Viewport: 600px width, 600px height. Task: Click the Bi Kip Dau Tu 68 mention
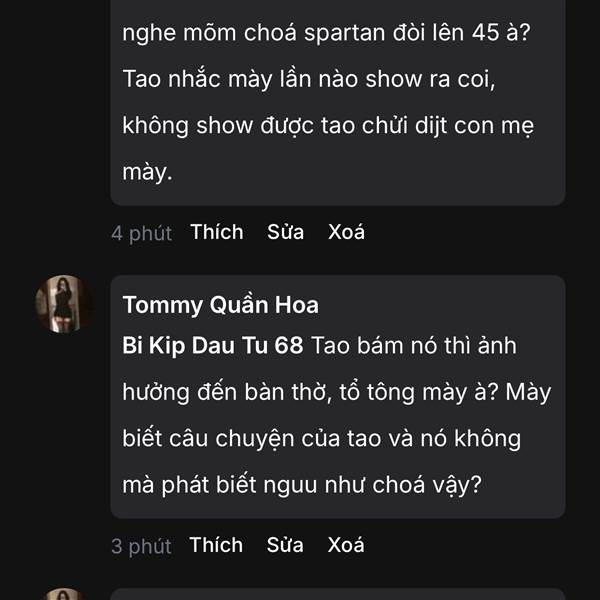(x=212, y=346)
